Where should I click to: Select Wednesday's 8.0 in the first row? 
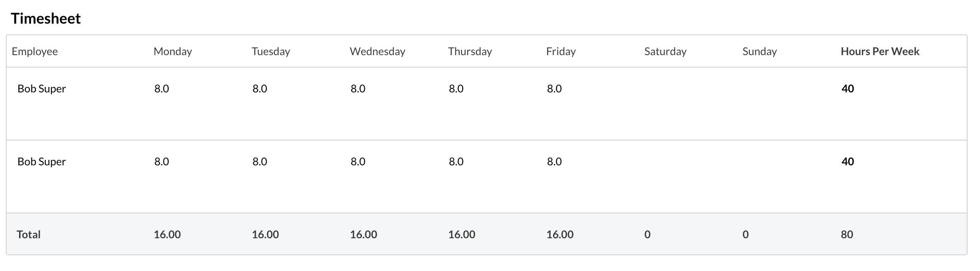pos(358,89)
